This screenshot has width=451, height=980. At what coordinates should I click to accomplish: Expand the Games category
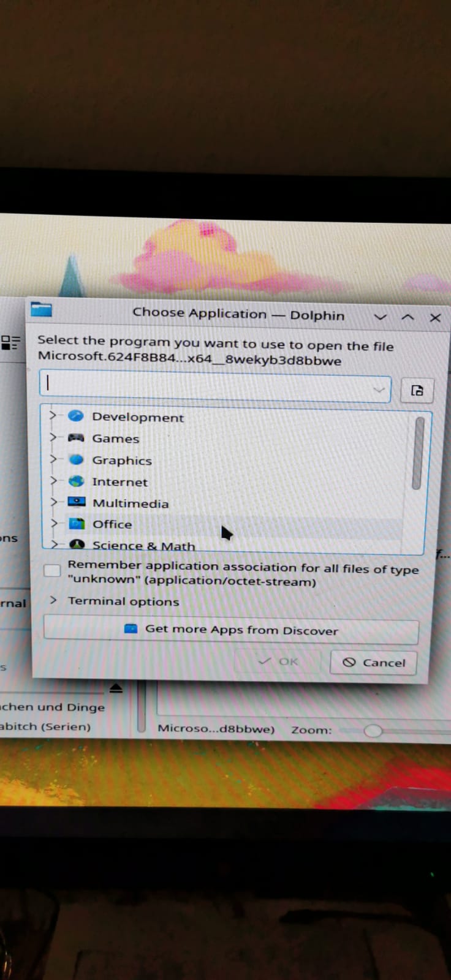coord(54,437)
